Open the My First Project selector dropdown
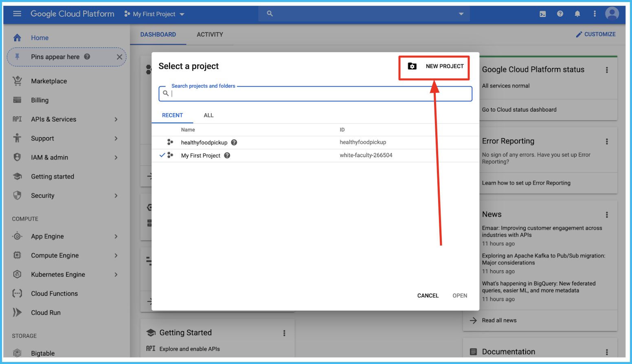The height and width of the screenshot is (364, 632). pos(154,14)
